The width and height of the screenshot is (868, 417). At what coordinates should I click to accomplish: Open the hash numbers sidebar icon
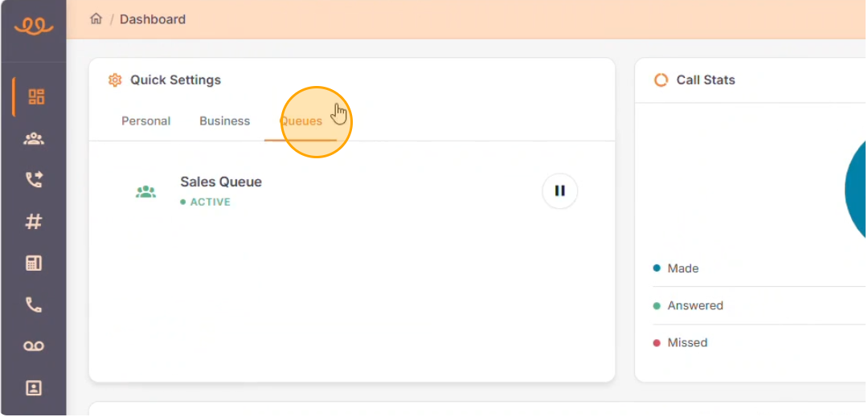pos(34,222)
